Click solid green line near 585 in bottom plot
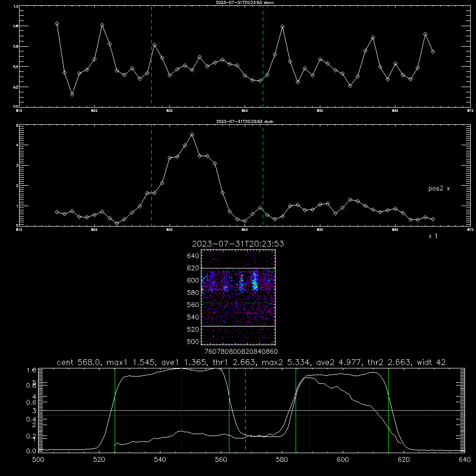 coord(296,410)
